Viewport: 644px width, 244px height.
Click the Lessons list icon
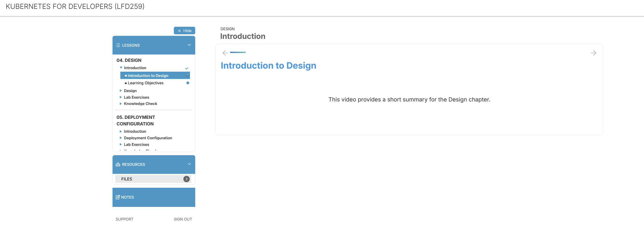[x=118, y=45]
